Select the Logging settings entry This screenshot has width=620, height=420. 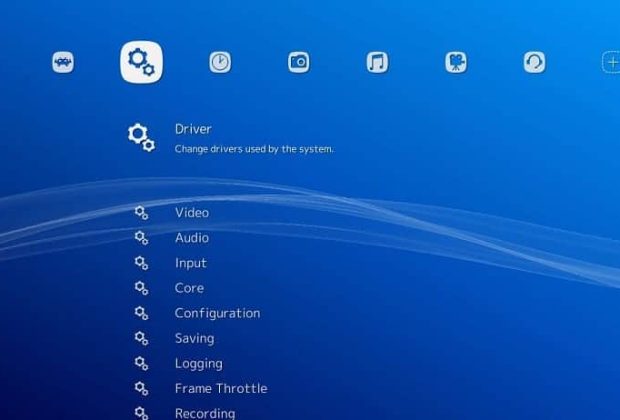pos(198,364)
